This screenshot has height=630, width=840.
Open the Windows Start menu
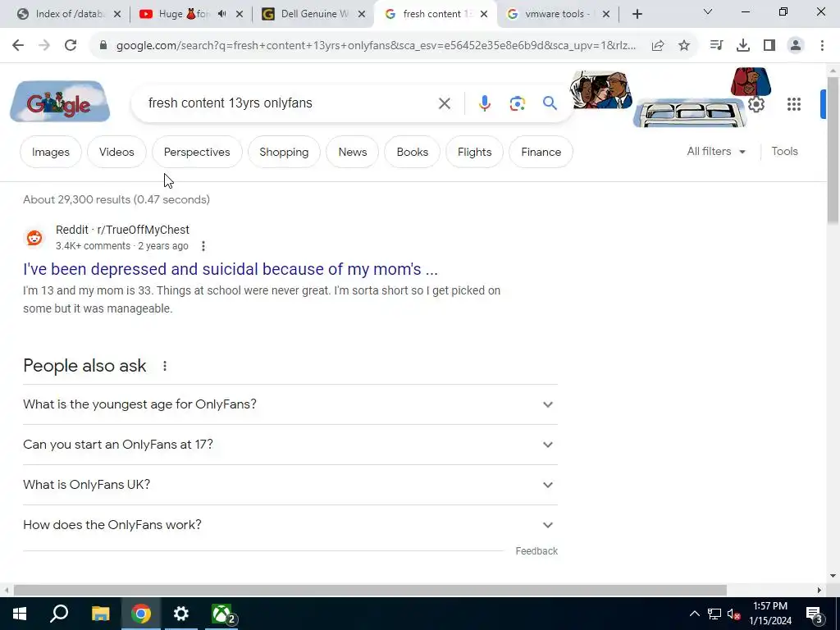click(20, 614)
